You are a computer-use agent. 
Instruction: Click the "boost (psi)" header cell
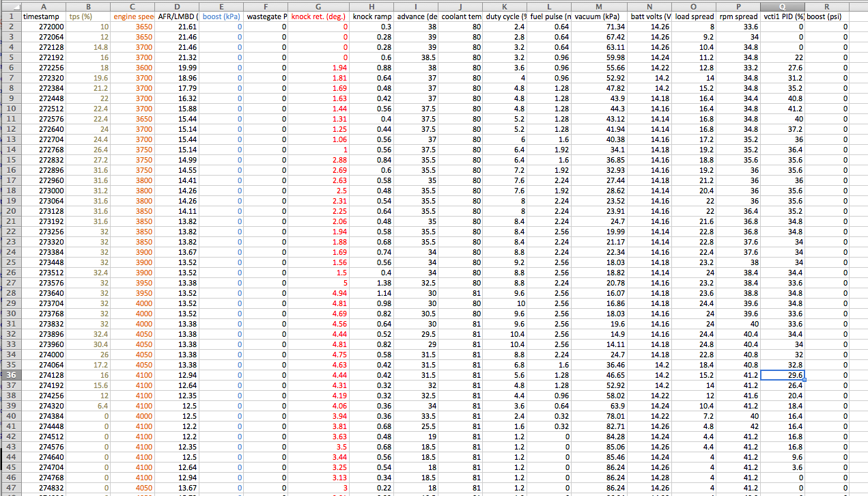[826, 16]
